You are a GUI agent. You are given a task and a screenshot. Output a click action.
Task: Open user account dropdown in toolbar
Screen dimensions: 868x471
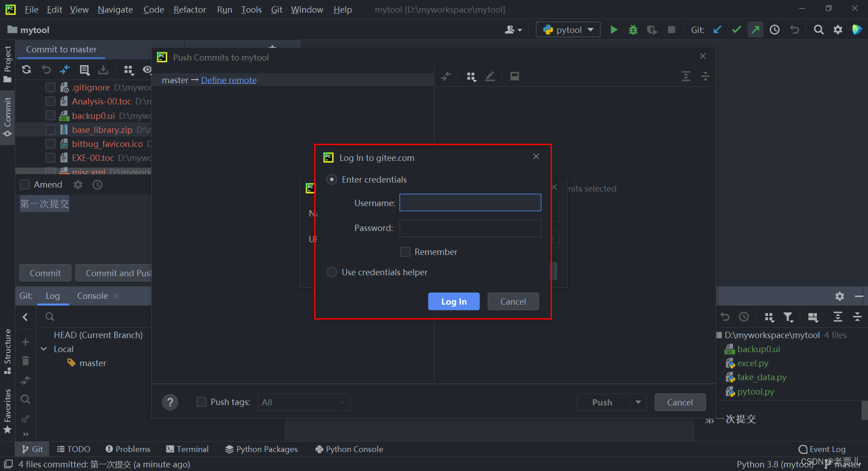click(513, 30)
